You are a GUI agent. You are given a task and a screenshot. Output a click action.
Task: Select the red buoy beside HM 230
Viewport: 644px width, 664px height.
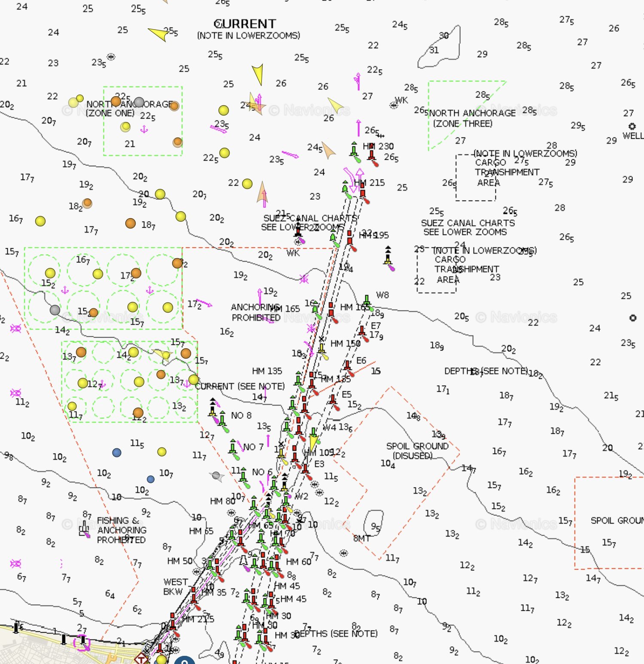[371, 153]
